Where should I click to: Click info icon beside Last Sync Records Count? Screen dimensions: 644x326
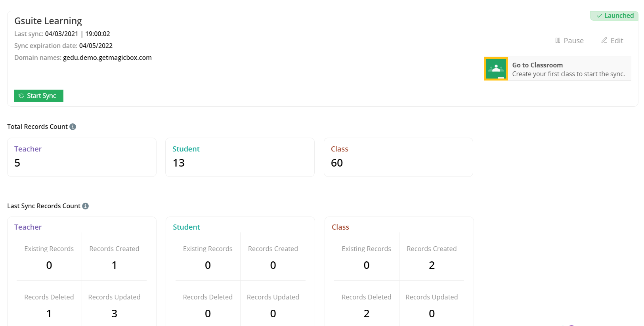pos(86,206)
